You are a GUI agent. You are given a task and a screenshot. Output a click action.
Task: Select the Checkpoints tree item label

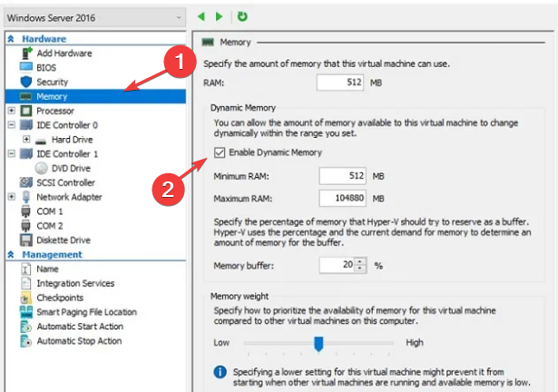click(x=60, y=298)
